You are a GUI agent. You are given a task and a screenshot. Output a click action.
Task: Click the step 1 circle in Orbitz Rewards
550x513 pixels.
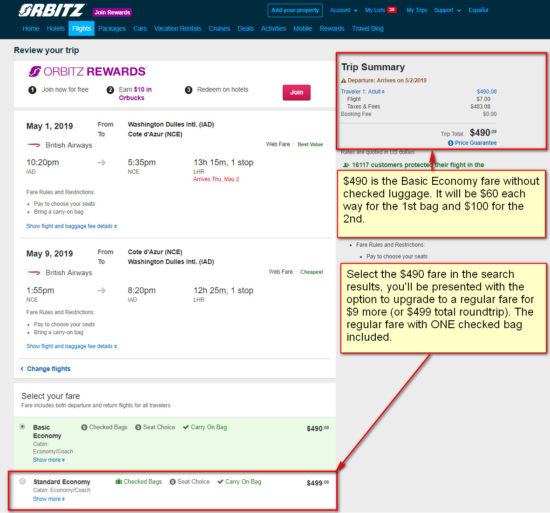pos(32,90)
